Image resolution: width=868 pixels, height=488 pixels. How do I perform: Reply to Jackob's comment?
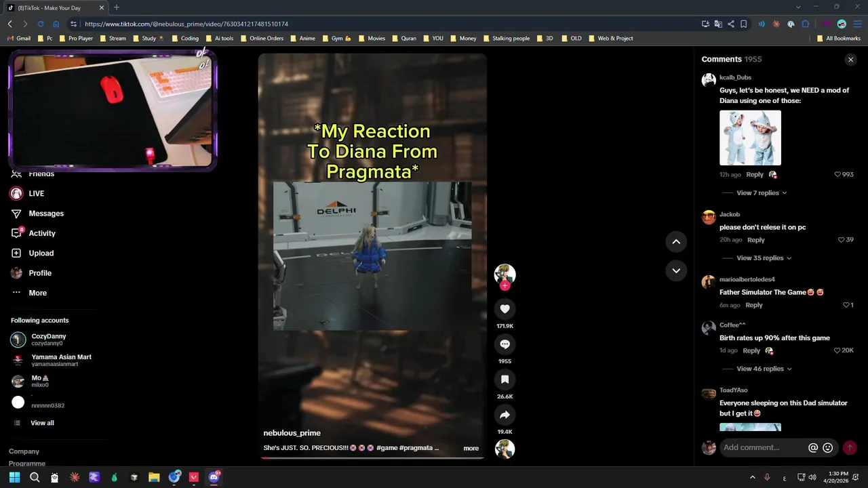(x=756, y=240)
